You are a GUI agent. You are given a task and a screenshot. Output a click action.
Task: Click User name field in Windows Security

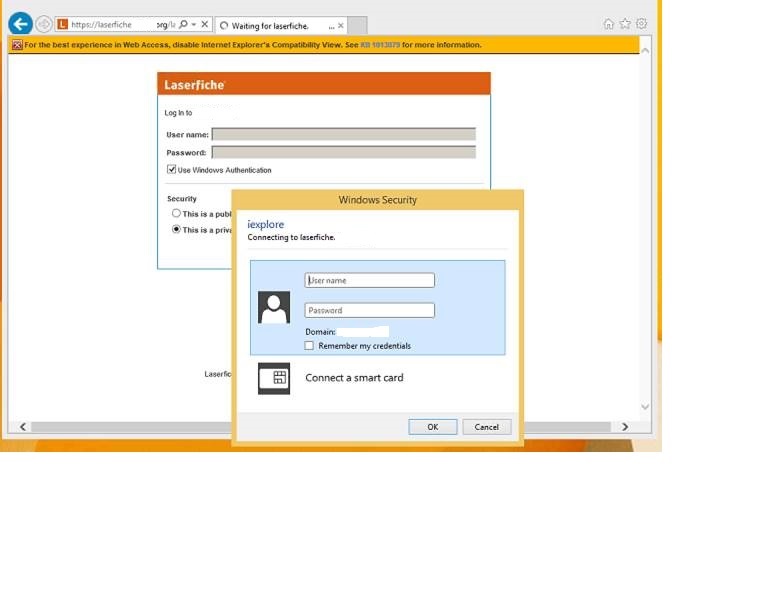click(369, 280)
